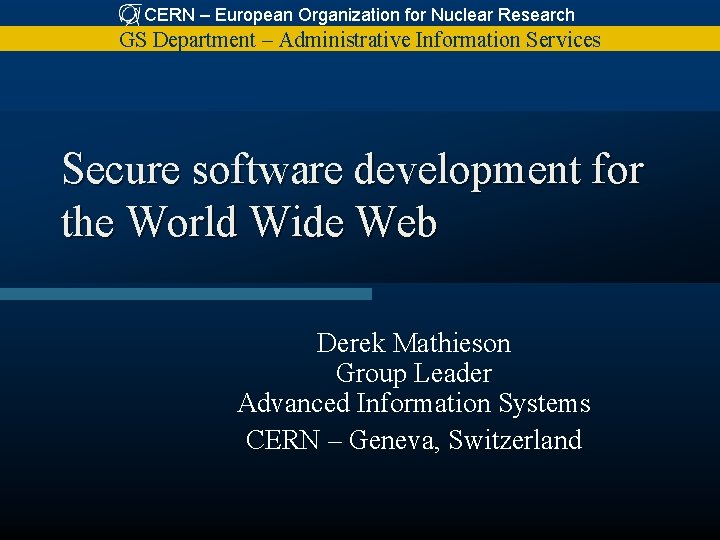Select the header text 'CERN – European Organization for Nuclear Research'
The height and width of the screenshot is (540, 720).
359,15
